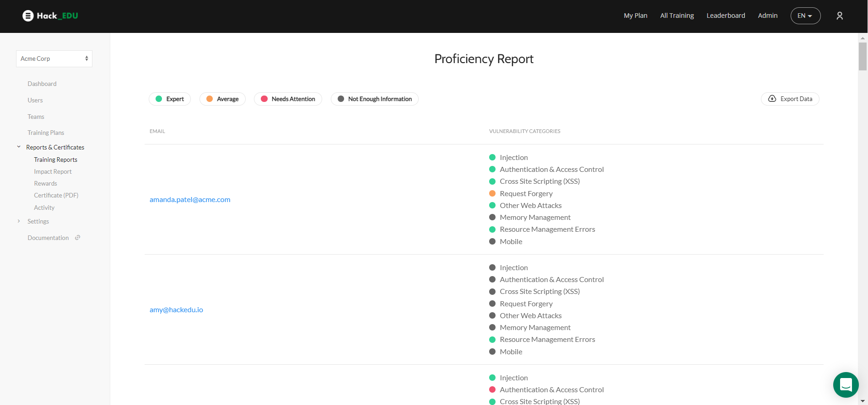Click orange dot beside amanda's Request Forgery
This screenshot has width=868, height=405.
pyautogui.click(x=492, y=193)
